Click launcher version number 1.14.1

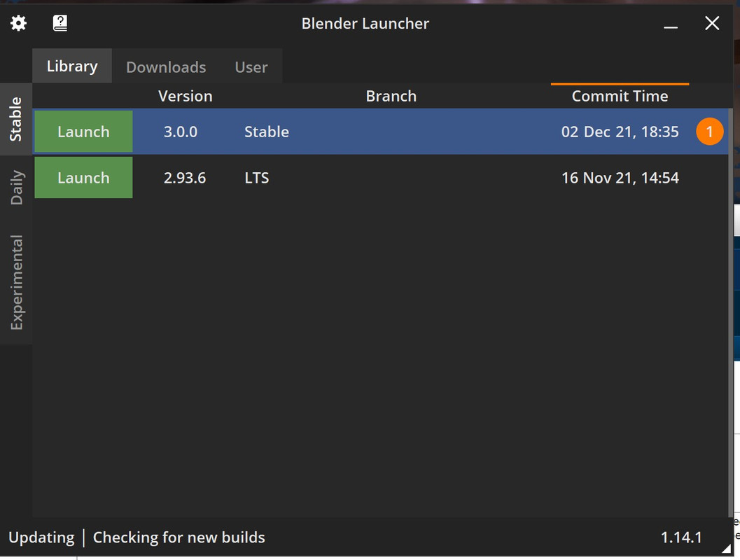point(681,538)
